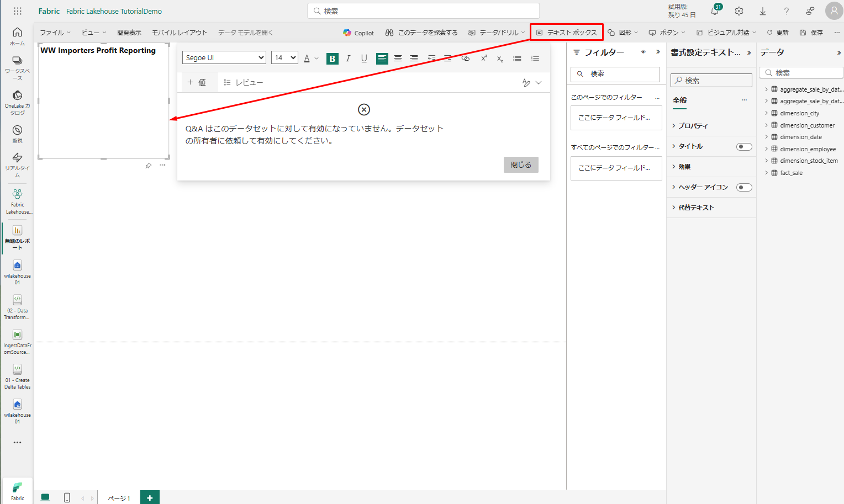The height and width of the screenshot is (504, 844).
Task: Center-align the text
Action: pos(398,59)
